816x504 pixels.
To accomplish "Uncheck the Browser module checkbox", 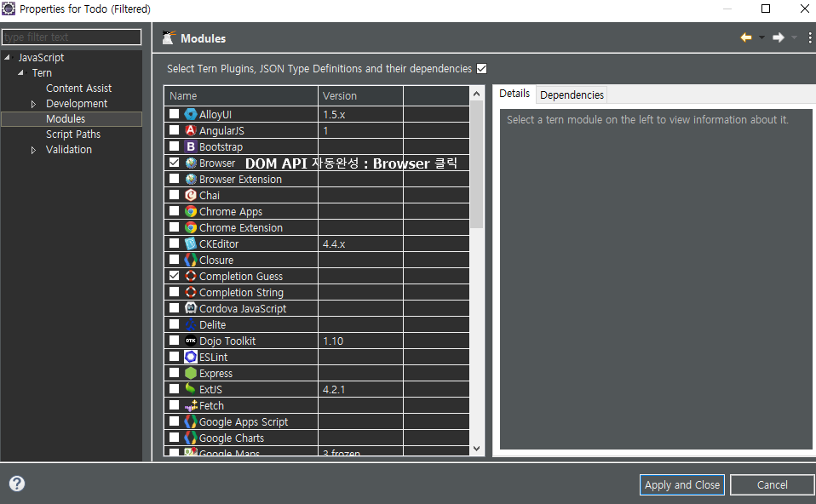I will pyautogui.click(x=175, y=163).
